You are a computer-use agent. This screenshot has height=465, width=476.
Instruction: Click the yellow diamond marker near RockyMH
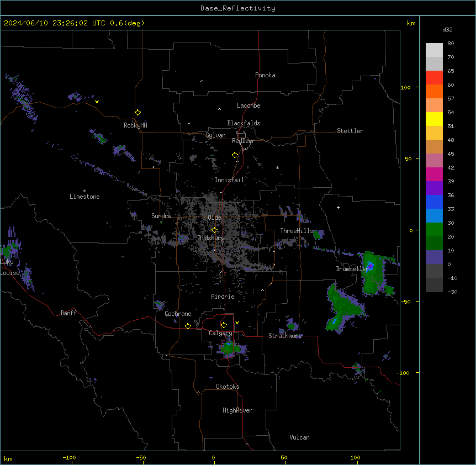pyautogui.click(x=138, y=113)
